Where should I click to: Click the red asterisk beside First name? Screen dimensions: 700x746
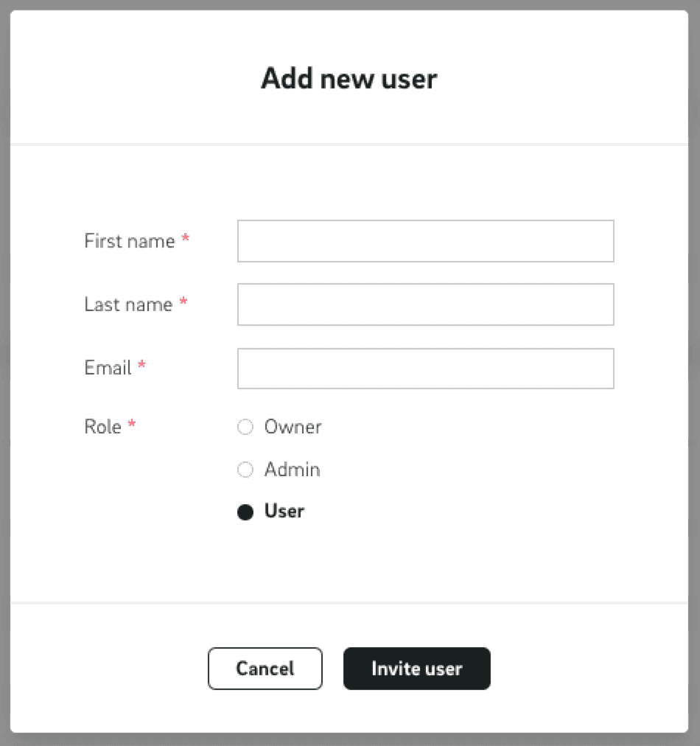186,239
